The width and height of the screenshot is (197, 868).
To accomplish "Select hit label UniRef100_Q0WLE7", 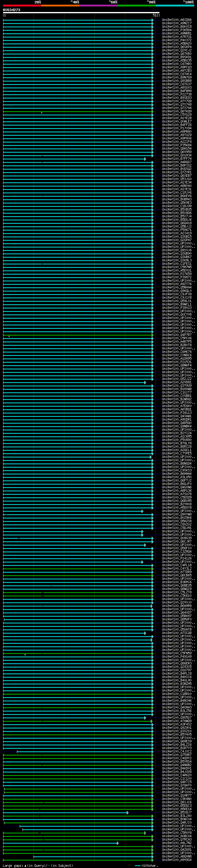I will [x=177, y=121].
